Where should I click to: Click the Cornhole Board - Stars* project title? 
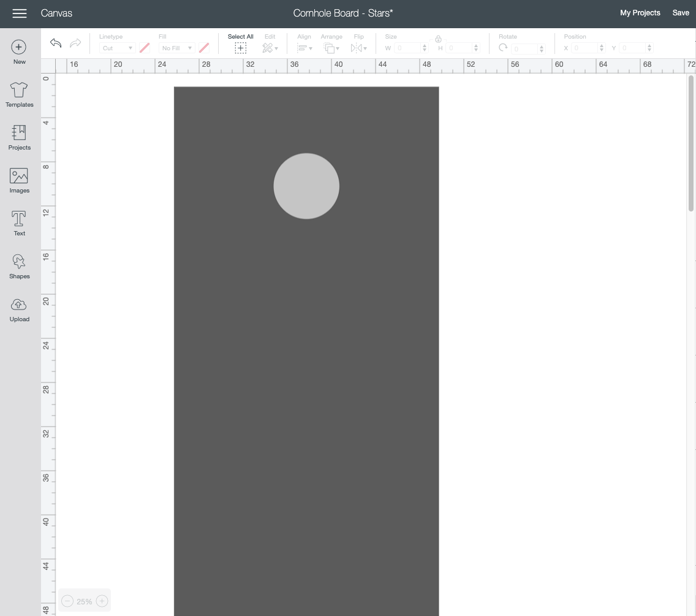(x=343, y=13)
